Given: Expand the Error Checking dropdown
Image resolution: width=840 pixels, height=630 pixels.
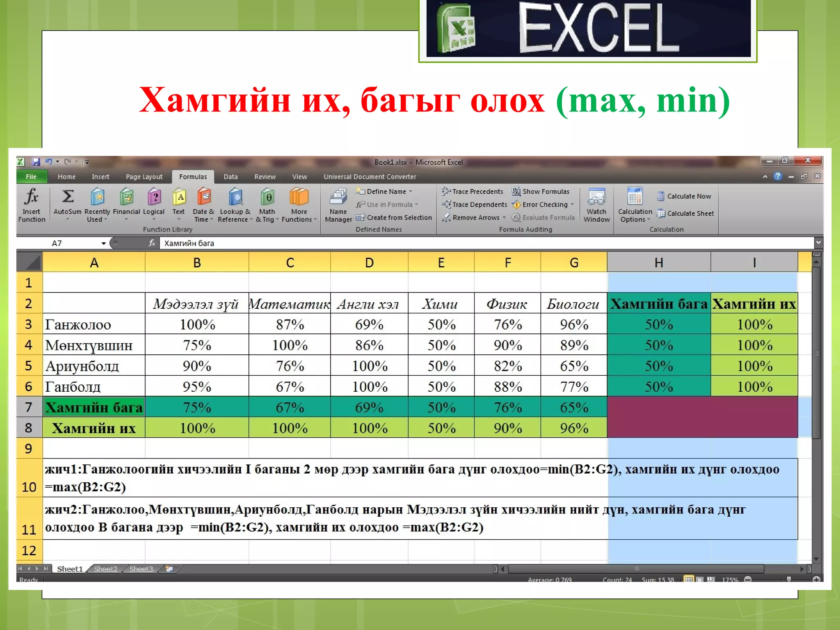Looking at the screenshot, I should 572,205.
